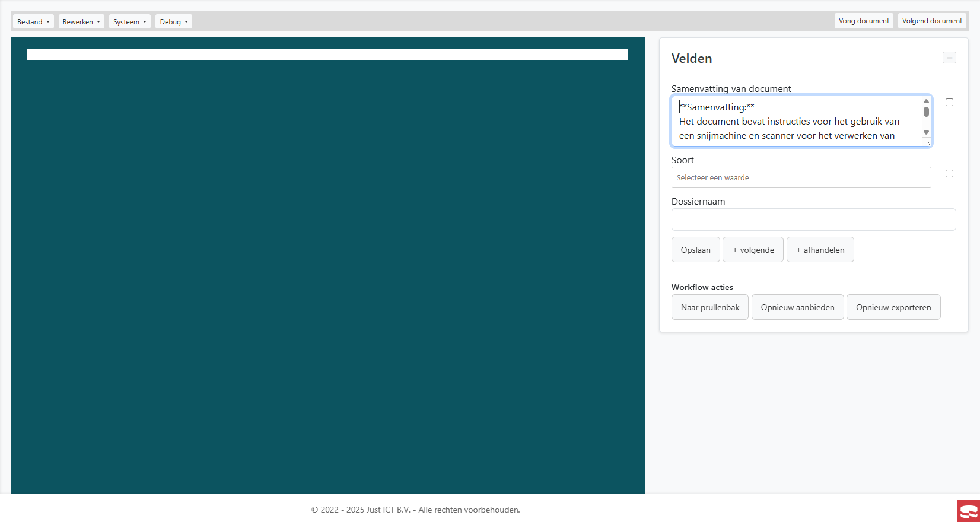Image resolution: width=980 pixels, height=522 pixels.
Task: Click the white document bar in viewer
Action: (x=327, y=55)
